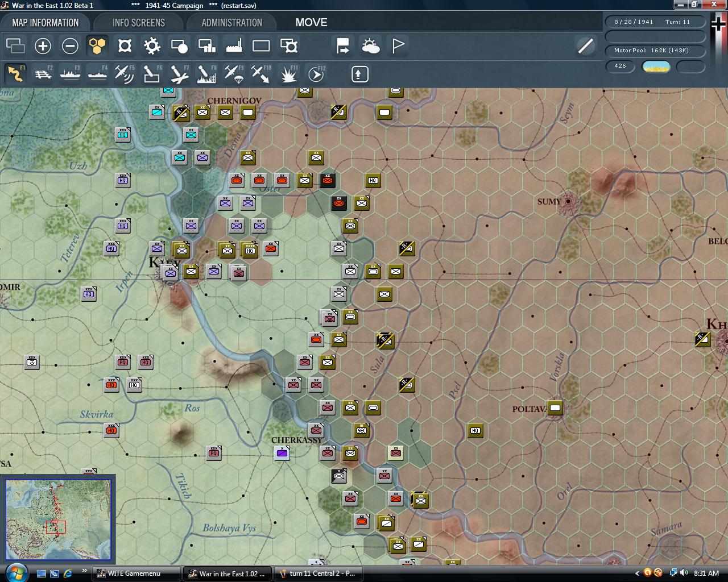Select F8 bomb city mode icon

[206, 74]
